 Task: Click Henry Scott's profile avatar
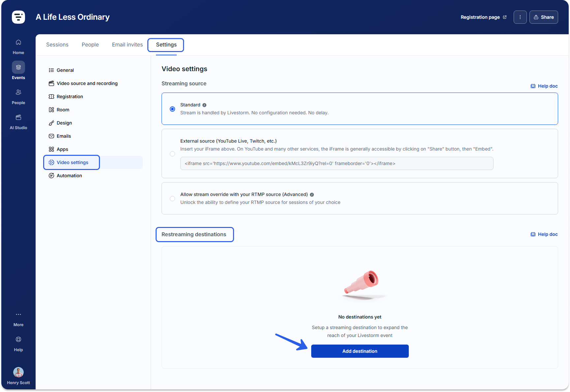click(18, 372)
